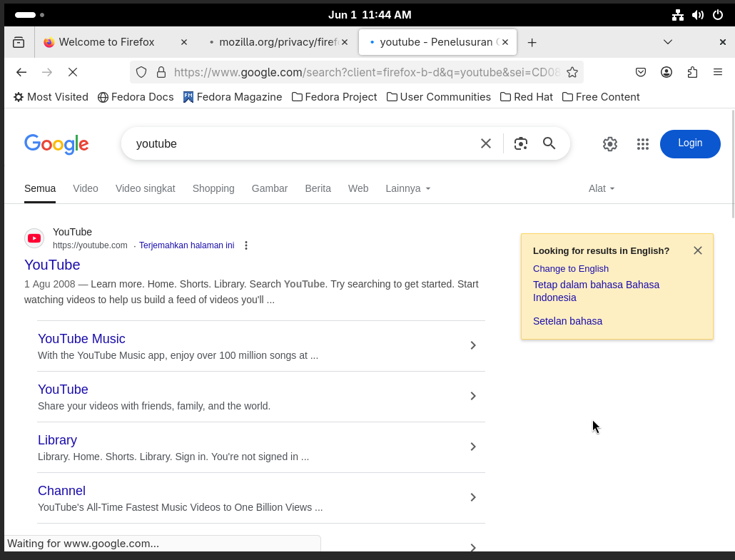Start a search by image with the camera
This screenshot has width=735, height=560.
[x=521, y=143]
